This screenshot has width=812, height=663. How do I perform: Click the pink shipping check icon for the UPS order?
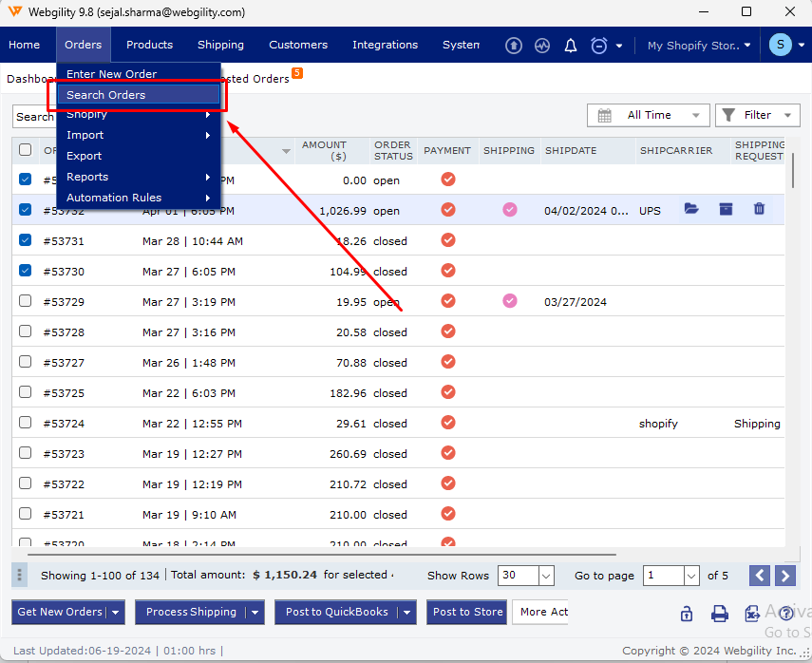(510, 210)
